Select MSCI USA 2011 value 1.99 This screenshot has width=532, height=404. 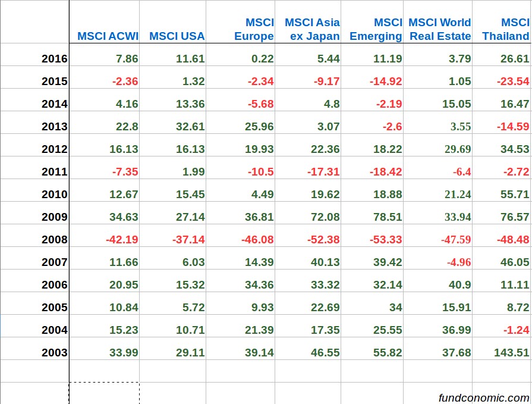(x=194, y=172)
